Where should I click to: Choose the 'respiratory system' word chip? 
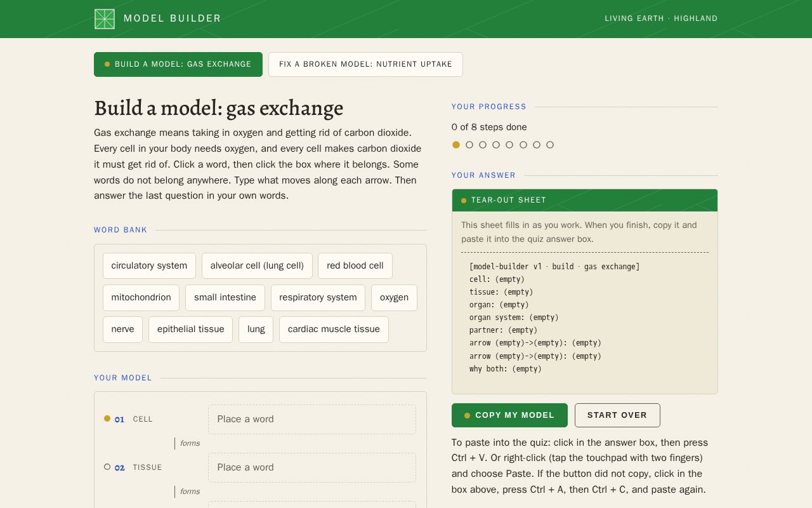coord(318,297)
